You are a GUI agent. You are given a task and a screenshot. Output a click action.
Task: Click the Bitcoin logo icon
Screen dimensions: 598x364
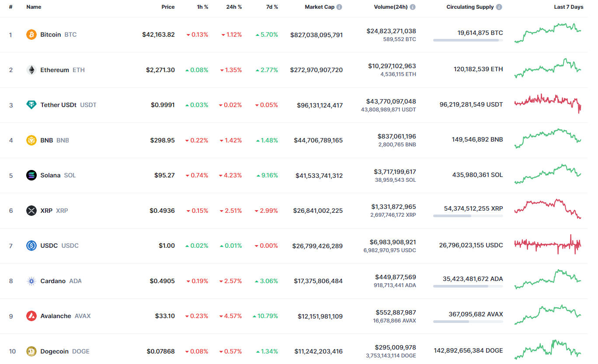tap(31, 35)
